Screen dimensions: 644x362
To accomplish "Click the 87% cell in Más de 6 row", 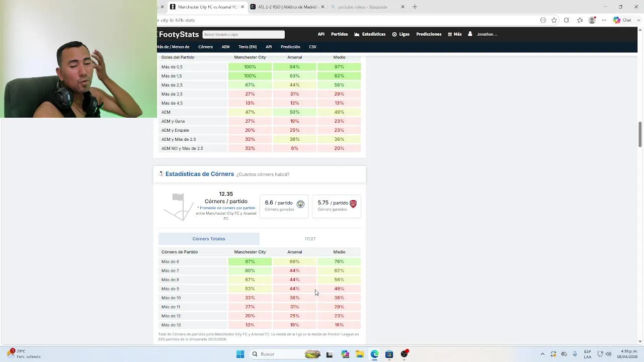I will (x=250, y=261).
